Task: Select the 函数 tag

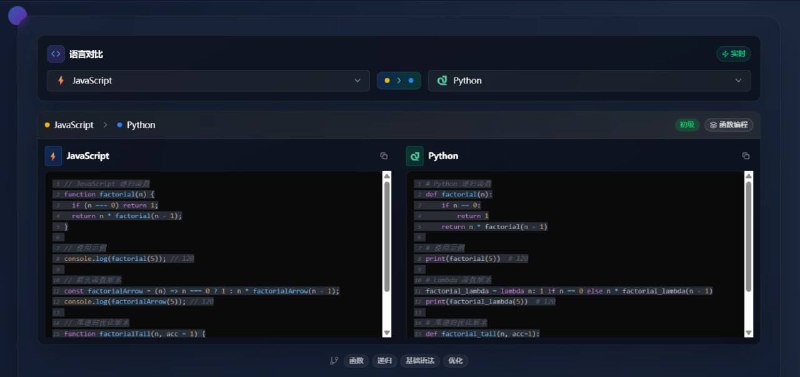Action: 356,361
